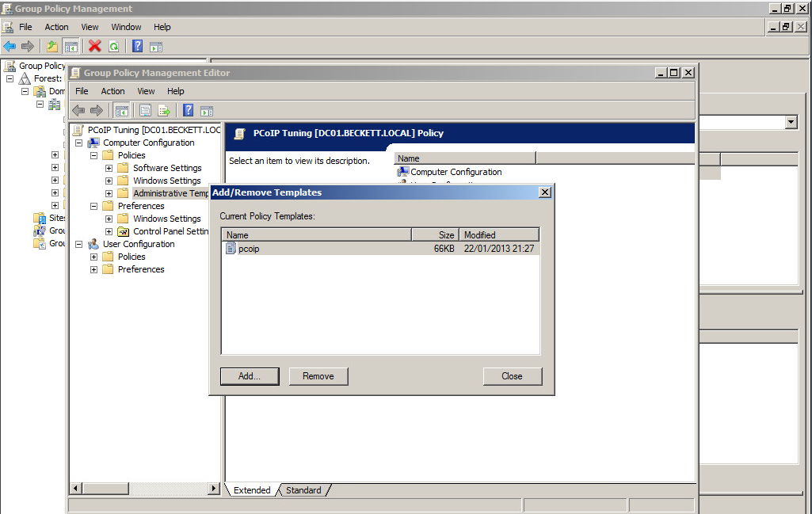Select the Control Panel Settings tree node

(x=170, y=231)
